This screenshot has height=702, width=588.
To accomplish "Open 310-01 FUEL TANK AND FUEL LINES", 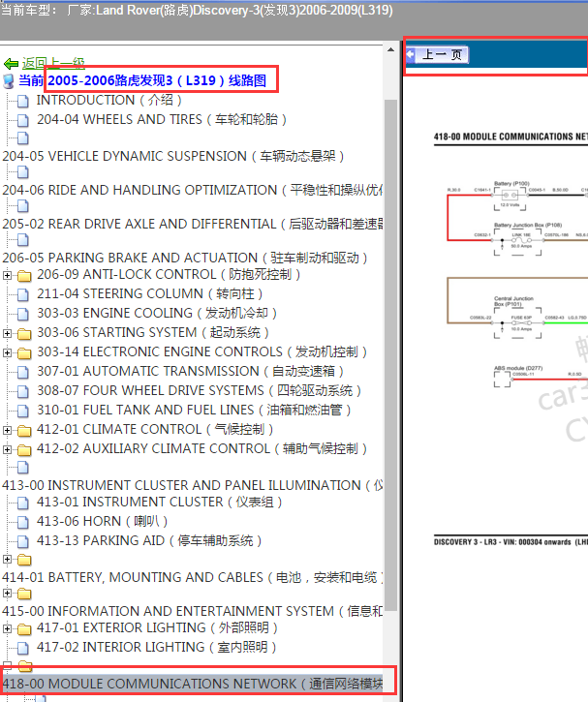I will (194, 410).
